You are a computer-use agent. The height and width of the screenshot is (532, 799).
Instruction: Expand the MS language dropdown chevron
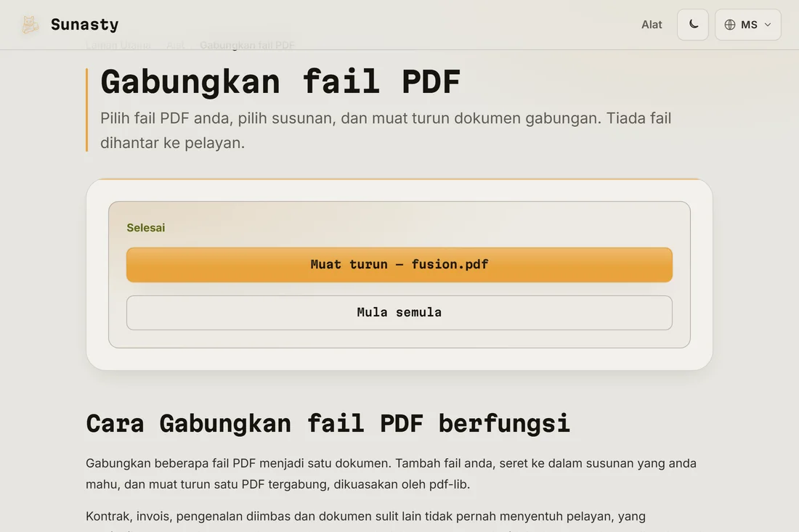point(768,25)
